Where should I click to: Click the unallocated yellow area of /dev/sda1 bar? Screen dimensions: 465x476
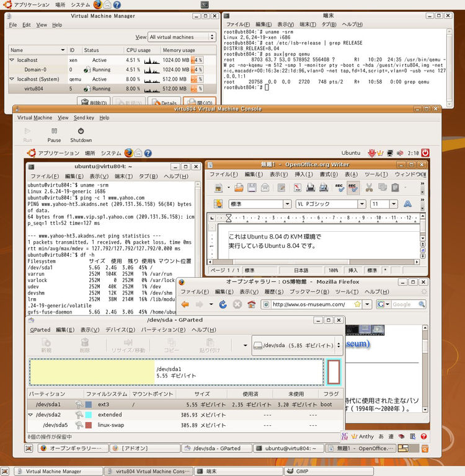[92, 372]
